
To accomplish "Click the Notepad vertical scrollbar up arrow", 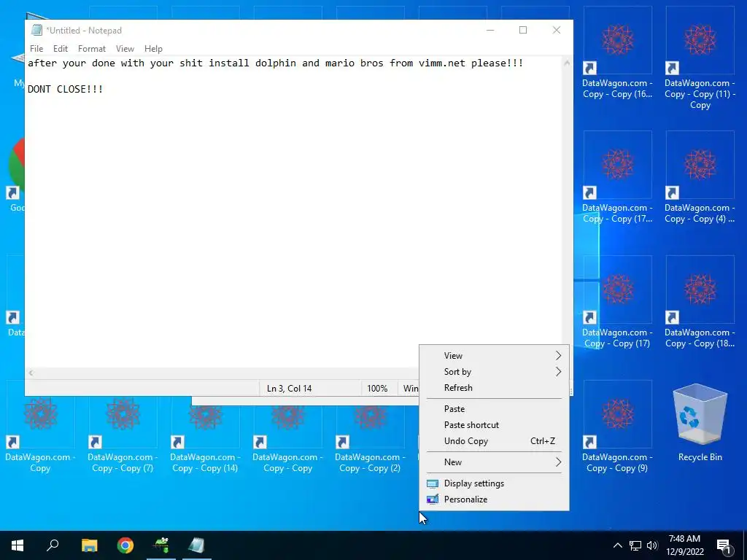I will tap(567, 63).
